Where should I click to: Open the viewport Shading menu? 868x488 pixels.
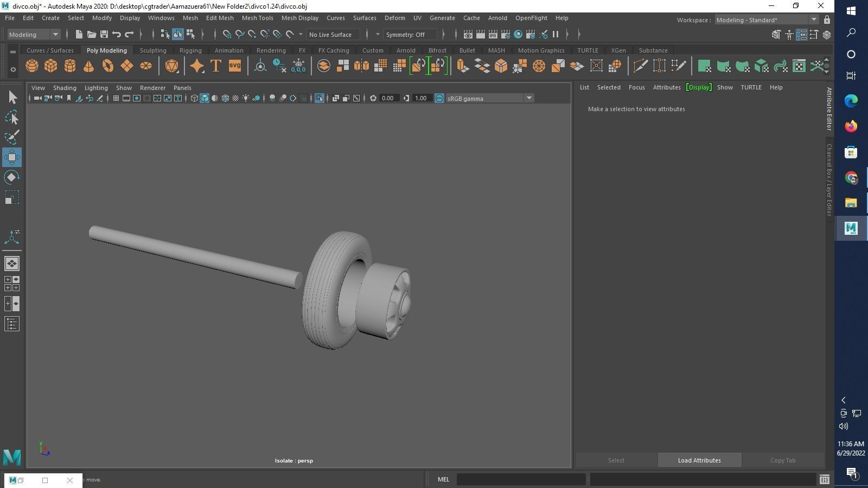(x=65, y=88)
